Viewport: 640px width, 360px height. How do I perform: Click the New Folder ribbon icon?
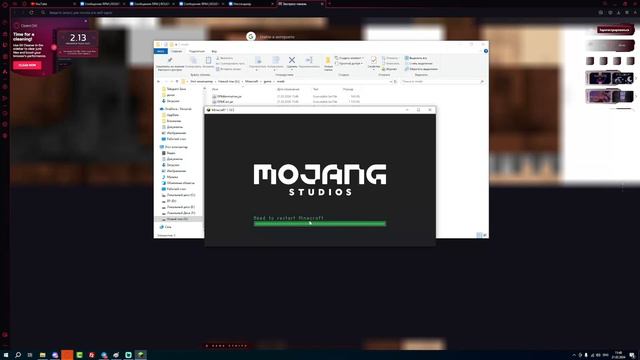(328, 61)
